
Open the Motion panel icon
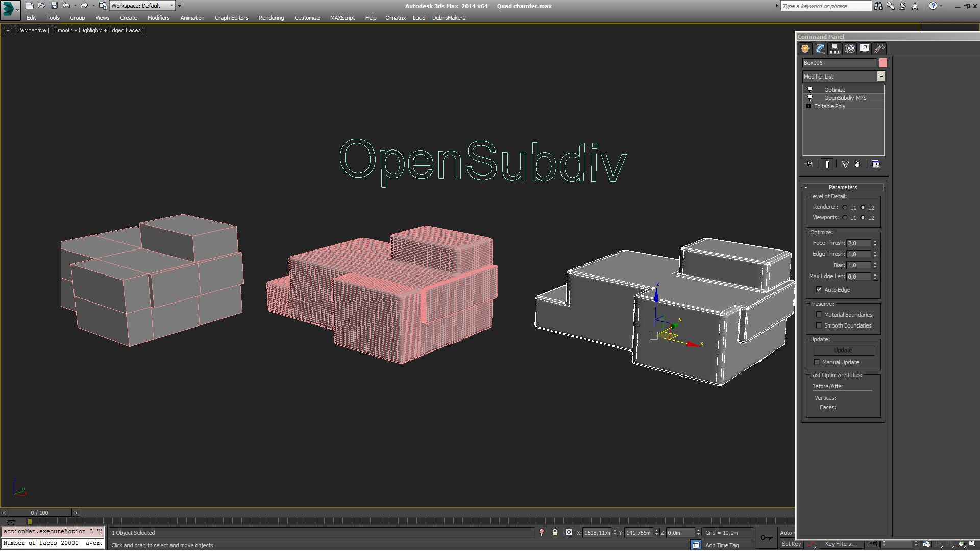pyautogui.click(x=849, y=49)
